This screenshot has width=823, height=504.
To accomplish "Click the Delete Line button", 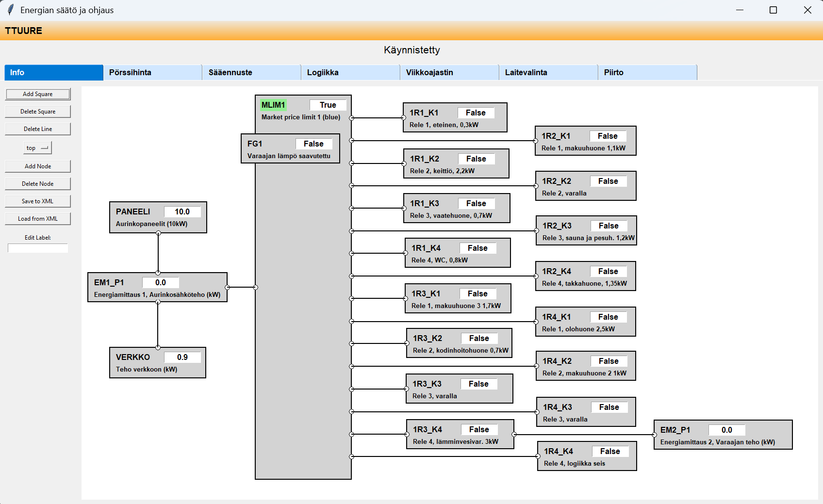I will pyautogui.click(x=38, y=129).
